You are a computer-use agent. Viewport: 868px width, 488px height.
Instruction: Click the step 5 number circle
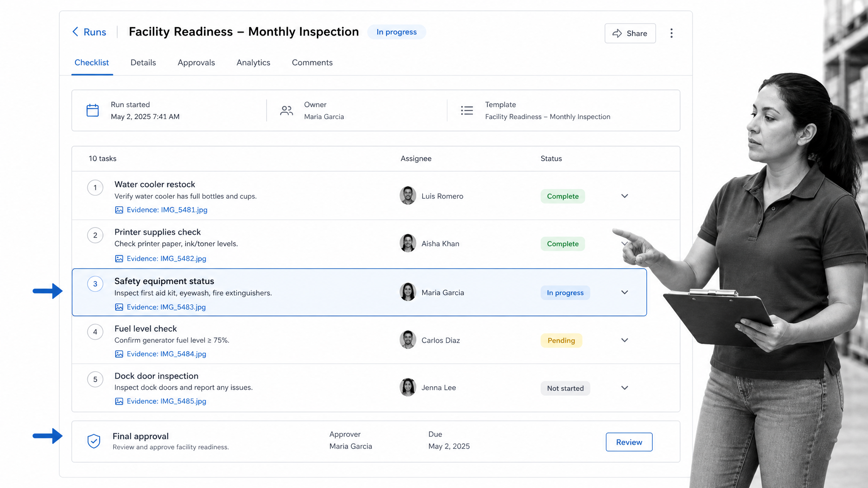click(95, 379)
